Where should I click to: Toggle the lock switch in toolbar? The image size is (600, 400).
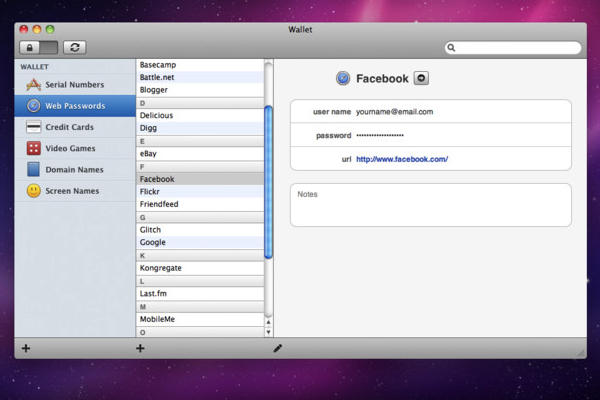39,47
